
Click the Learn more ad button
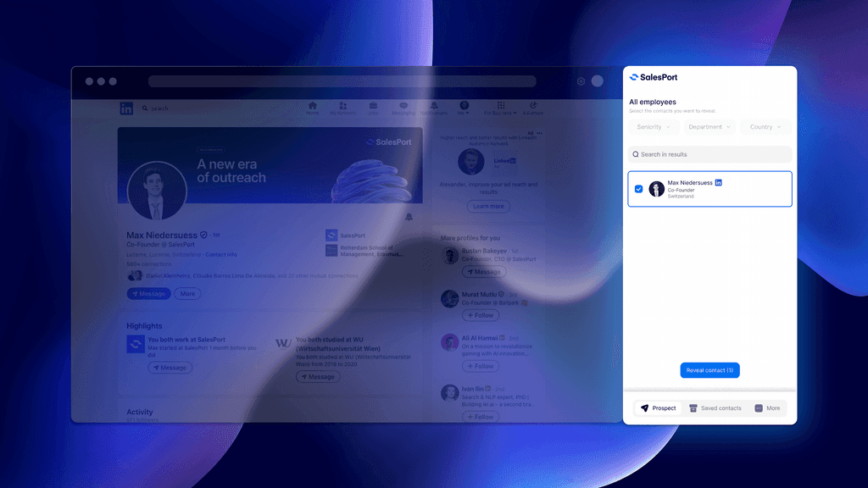point(488,207)
